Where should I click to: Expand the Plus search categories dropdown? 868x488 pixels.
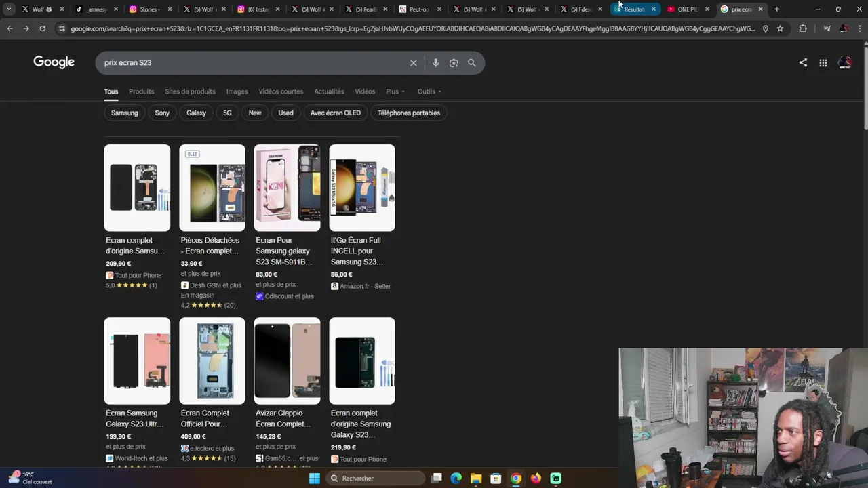click(395, 91)
